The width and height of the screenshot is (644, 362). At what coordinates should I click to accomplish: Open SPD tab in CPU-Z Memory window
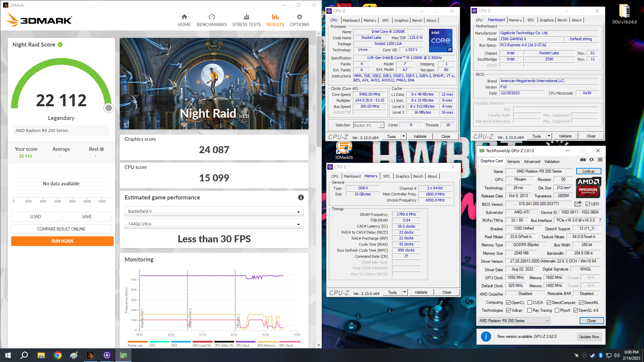(x=386, y=176)
